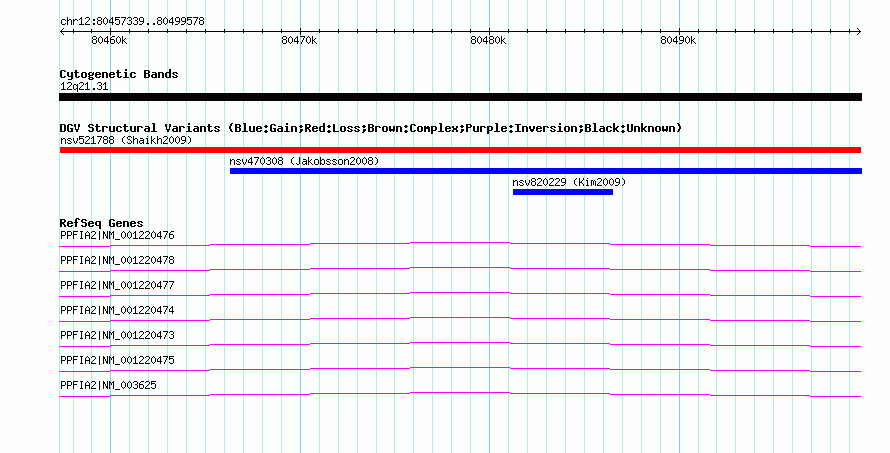Click the 80480k ruler tick label

(x=488, y=40)
